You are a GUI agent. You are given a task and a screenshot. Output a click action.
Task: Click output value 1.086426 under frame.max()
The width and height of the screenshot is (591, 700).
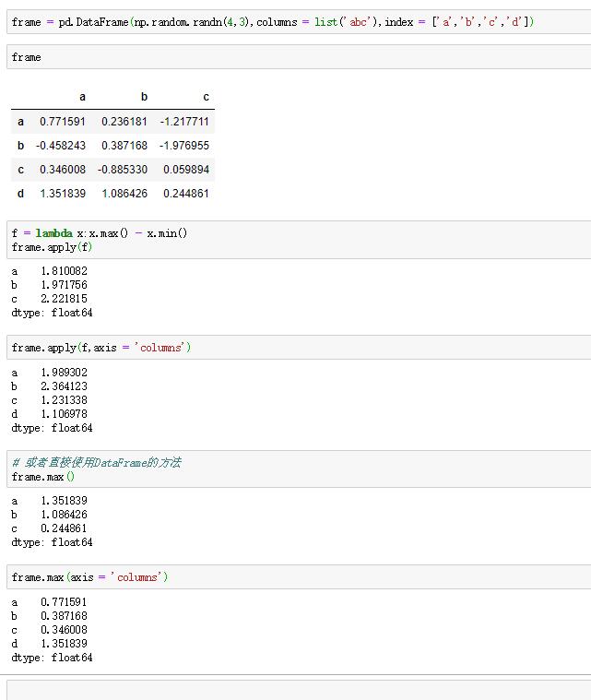pyautogui.click(x=64, y=515)
